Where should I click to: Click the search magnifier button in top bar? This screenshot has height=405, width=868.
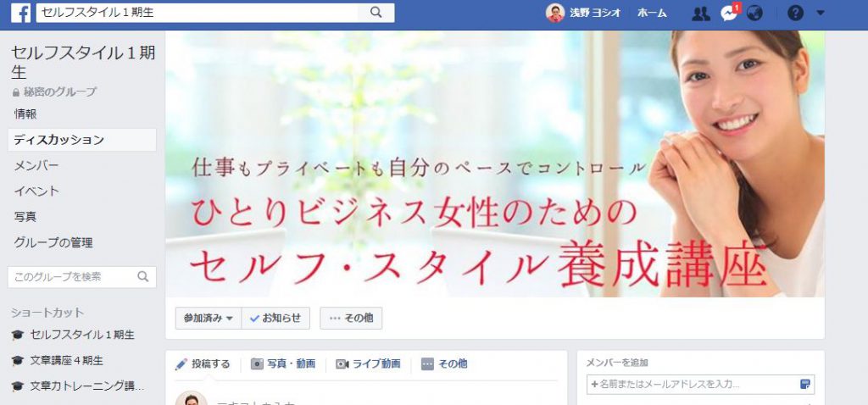click(376, 13)
